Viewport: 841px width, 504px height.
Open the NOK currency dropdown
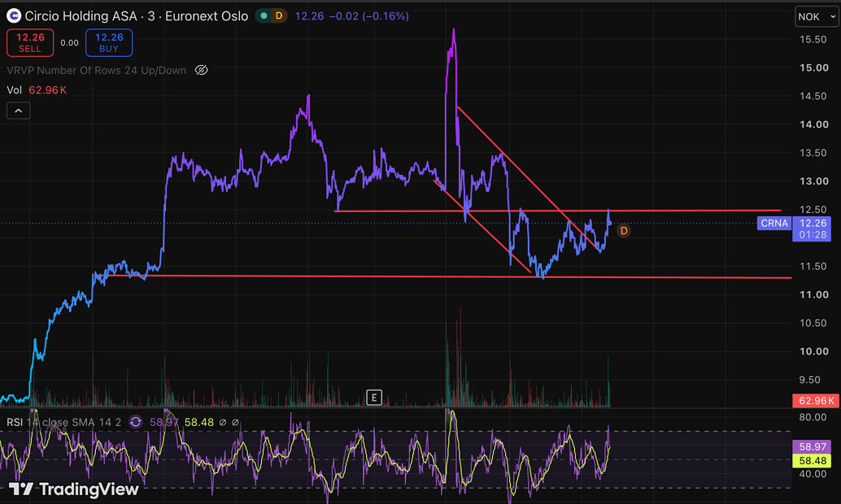tap(817, 16)
